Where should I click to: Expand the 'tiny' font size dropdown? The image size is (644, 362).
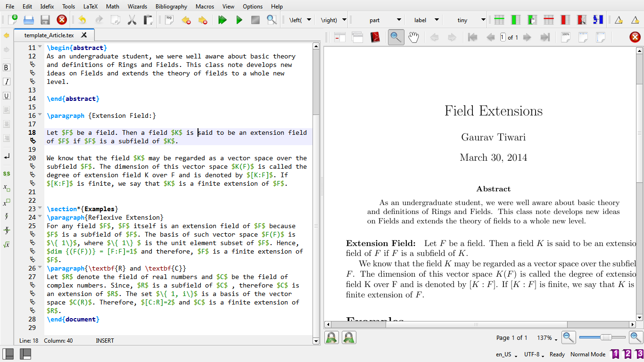point(483,20)
